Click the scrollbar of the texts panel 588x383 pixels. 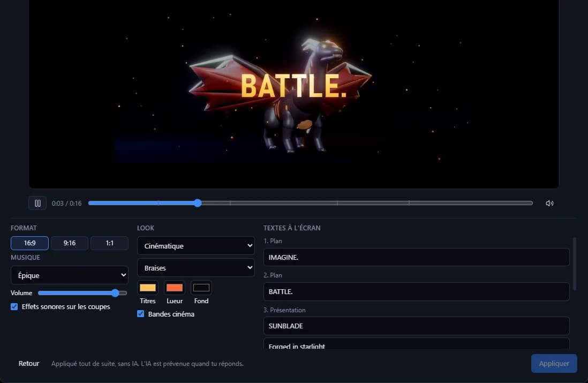point(575,264)
